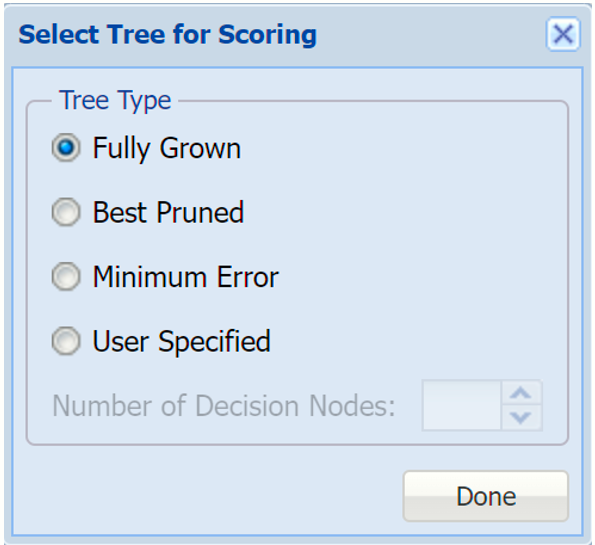Decrease decision nodes using the down arrow
The height and width of the screenshot is (545, 595).
point(521,418)
